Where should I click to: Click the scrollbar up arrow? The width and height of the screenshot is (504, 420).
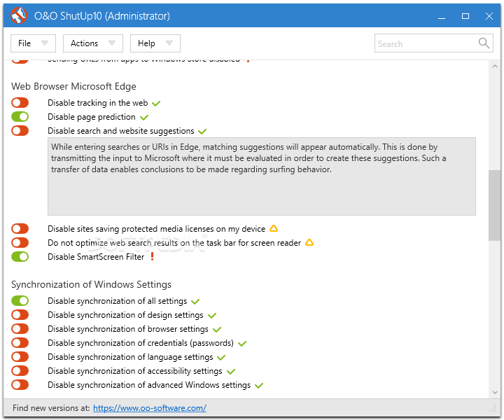(x=495, y=66)
